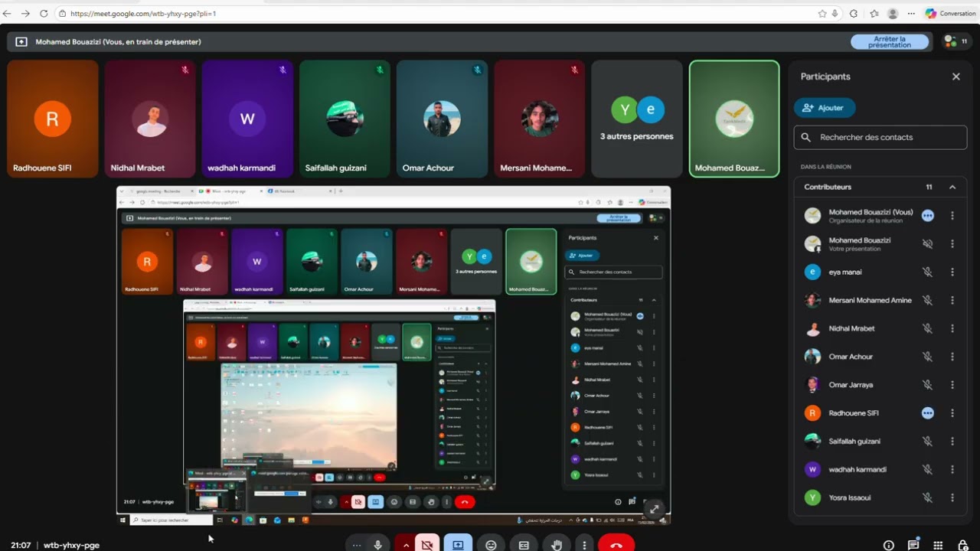The image size is (980, 551).
Task: Toggle captions in the call controls
Action: (x=524, y=545)
